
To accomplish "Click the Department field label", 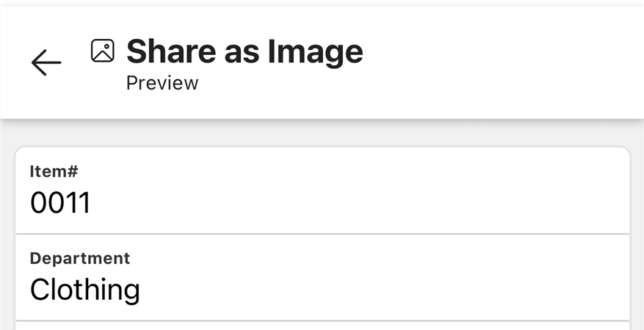I will click(80, 258).
